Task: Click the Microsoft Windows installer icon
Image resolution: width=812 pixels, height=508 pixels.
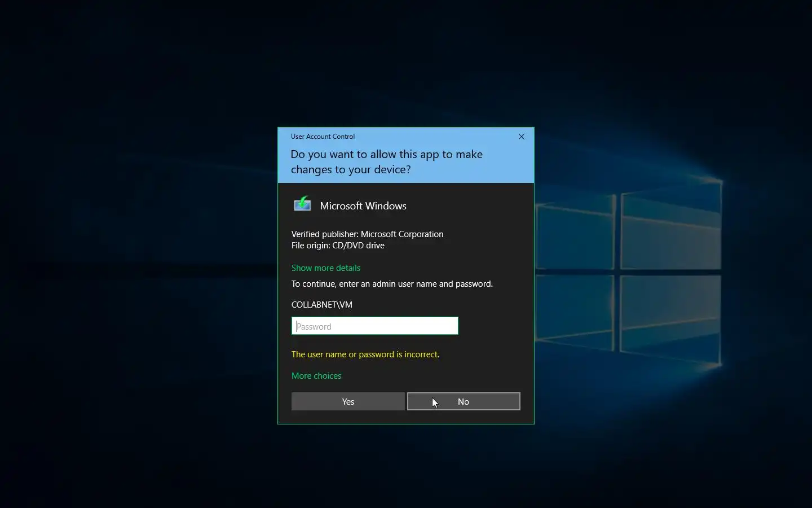Action: 303,204
